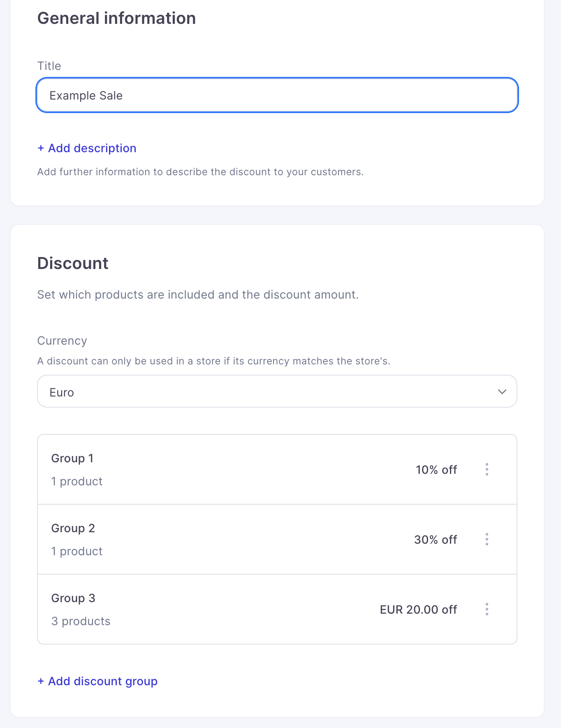Select the Group 1 discount row name
The width and height of the screenshot is (561, 728).
click(x=72, y=458)
